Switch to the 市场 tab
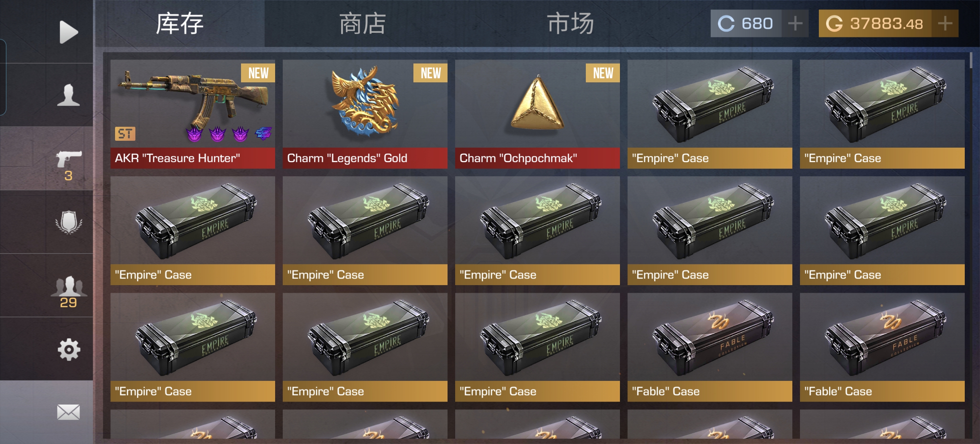The height and width of the screenshot is (444, 980). tap(570, 24)
